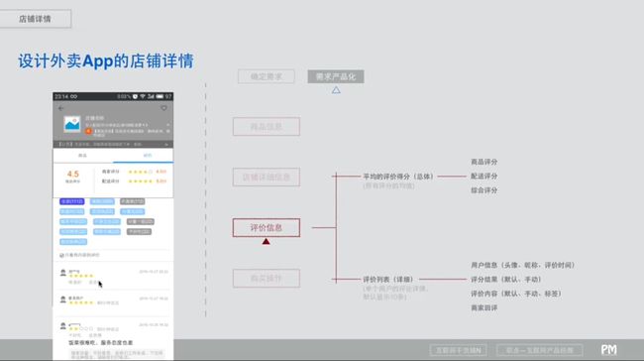
Task: Select the 商品信息 box
Action: [267, 127]
